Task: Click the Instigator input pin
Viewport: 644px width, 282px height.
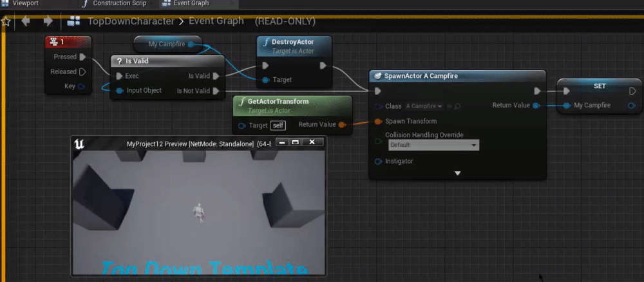Action: click(x=378, y=162)
